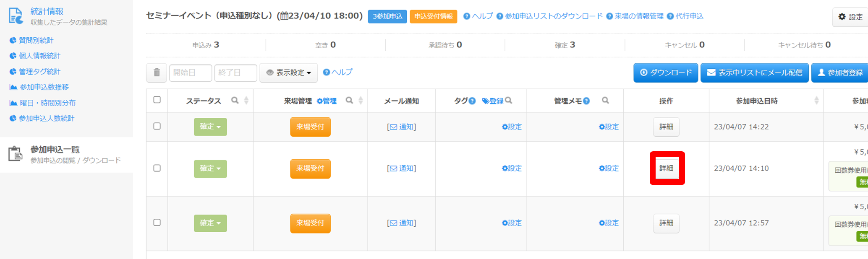Select 参加申込一覧 in the sidebar
Screen dimensions: 868x259
click(x=55, y=150)
